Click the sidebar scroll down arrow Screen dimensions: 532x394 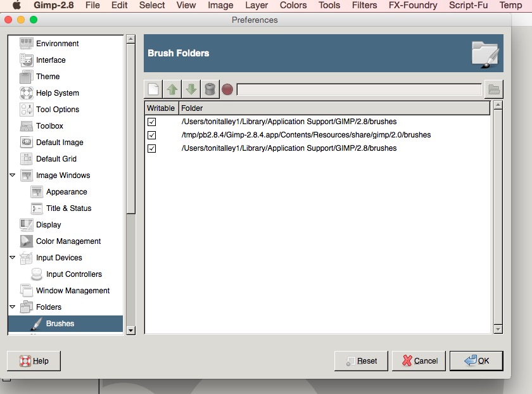coord(130,330)
